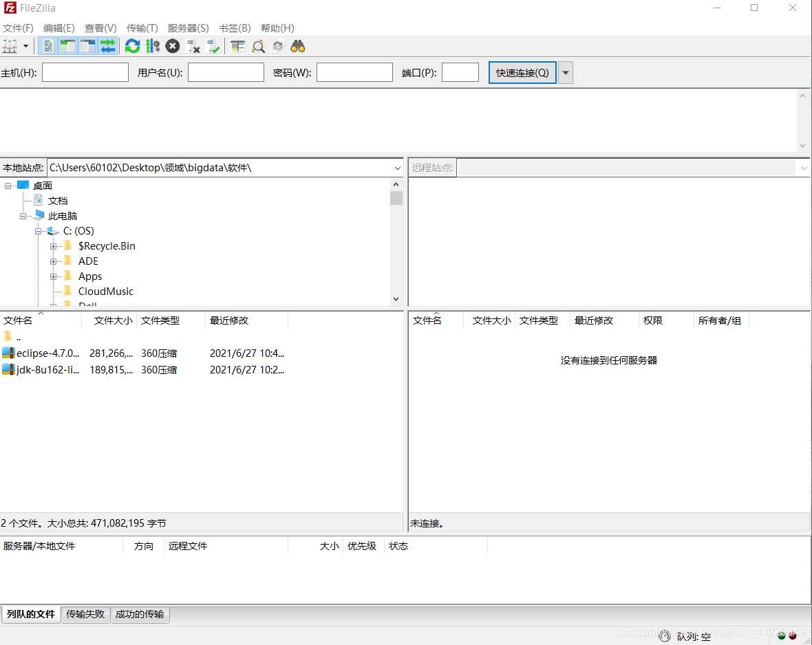Open the Site Manager icon
This screenshot has width=812, height=645.
[x=10, y=47]
